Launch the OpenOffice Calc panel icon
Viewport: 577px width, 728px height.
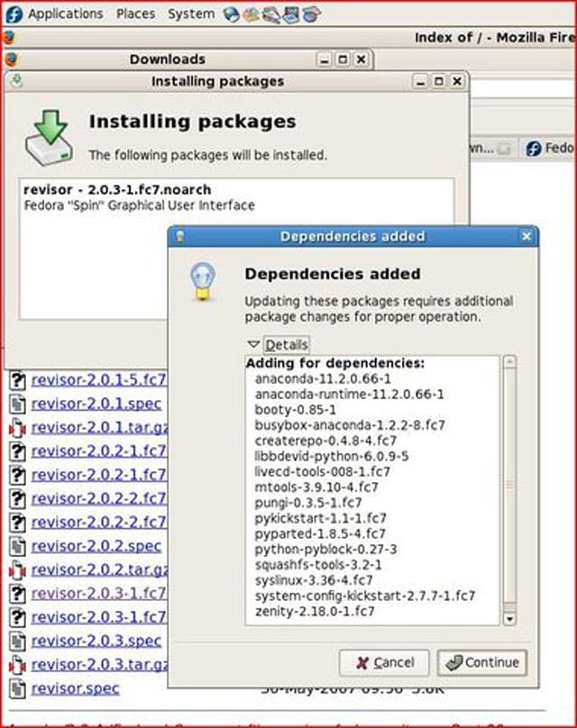coord(311,14)
